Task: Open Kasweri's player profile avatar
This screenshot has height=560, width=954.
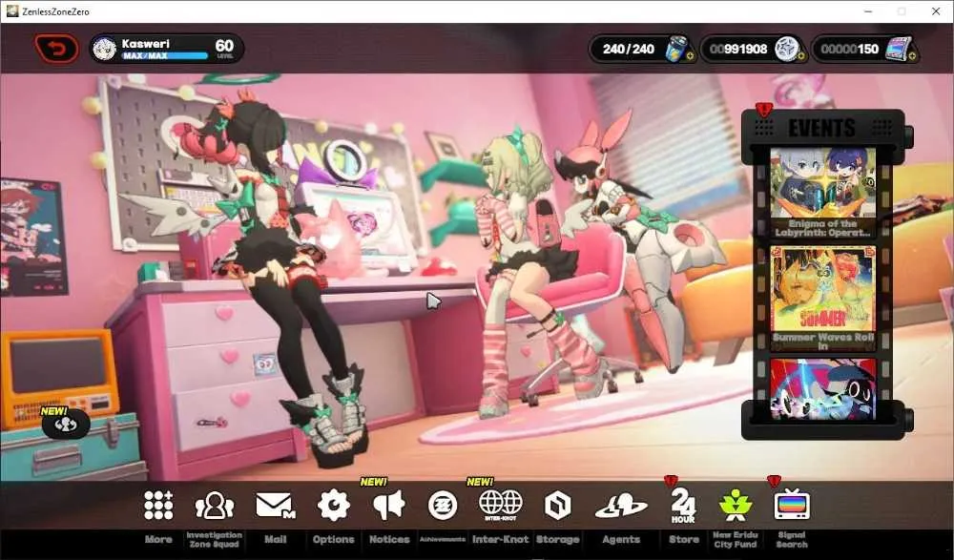Action: tap(104, 49)
